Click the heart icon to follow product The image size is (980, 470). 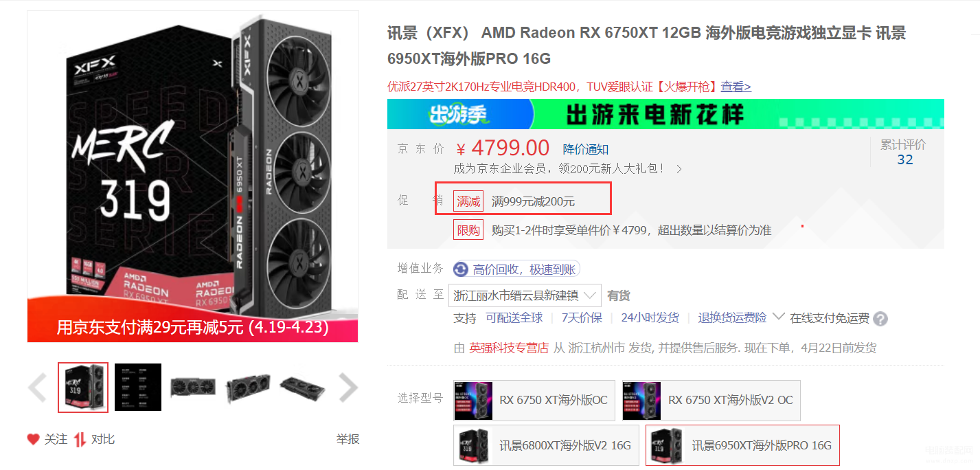[33, 439]
